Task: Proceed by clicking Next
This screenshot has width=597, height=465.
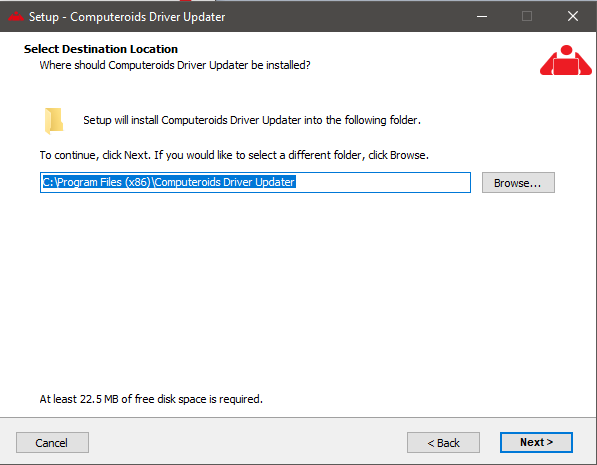Action: [x=536, y=443]
